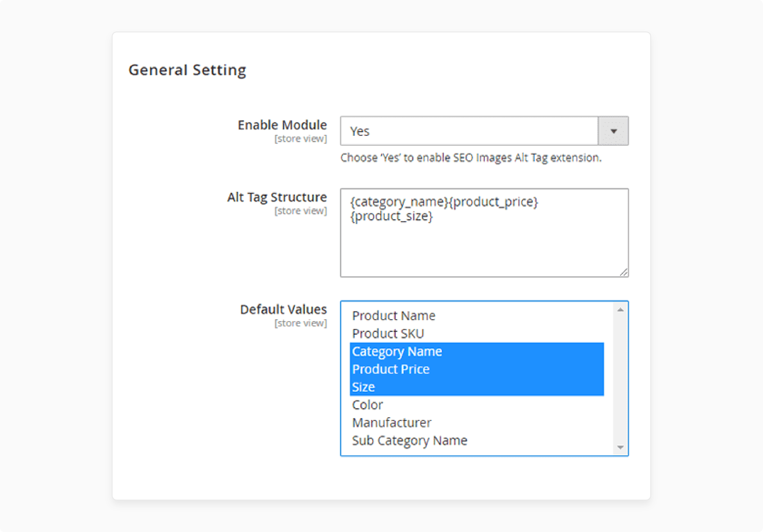This screenshot has height=532, width=763.
Task: Click the textarea resize handle corner
Action: 624,272
